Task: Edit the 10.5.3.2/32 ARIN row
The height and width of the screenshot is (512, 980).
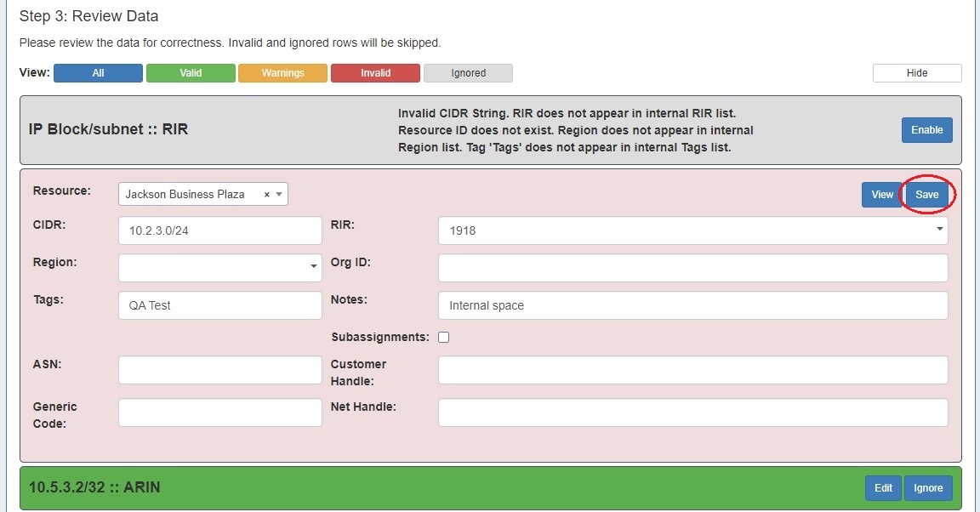Action: point(883,488)
